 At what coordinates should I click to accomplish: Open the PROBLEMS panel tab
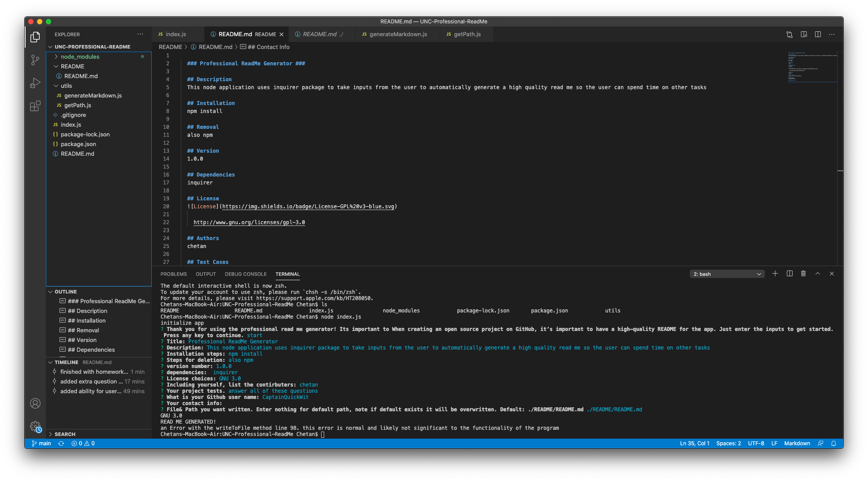[x=173, y=274]
